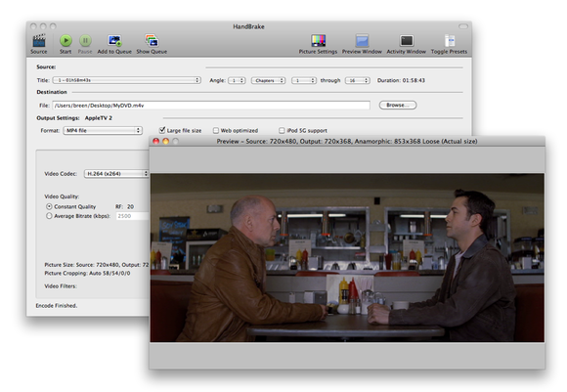This screenshot has width=567, height=392.
Task: Open the Source clapperboard icon
Action: point(39,40)
